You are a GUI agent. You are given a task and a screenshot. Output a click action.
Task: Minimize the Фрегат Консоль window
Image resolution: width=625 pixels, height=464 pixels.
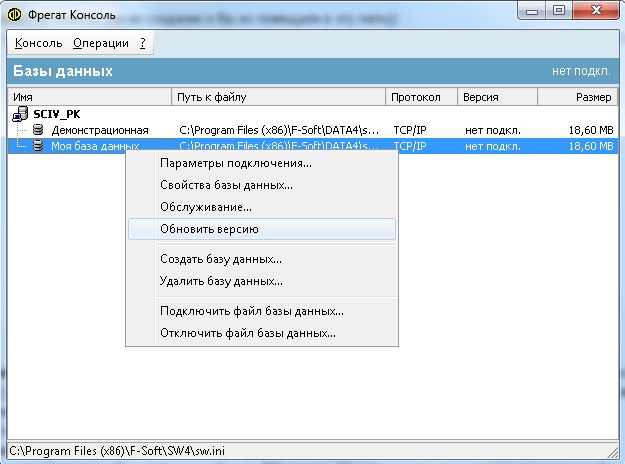coord(532,11)
